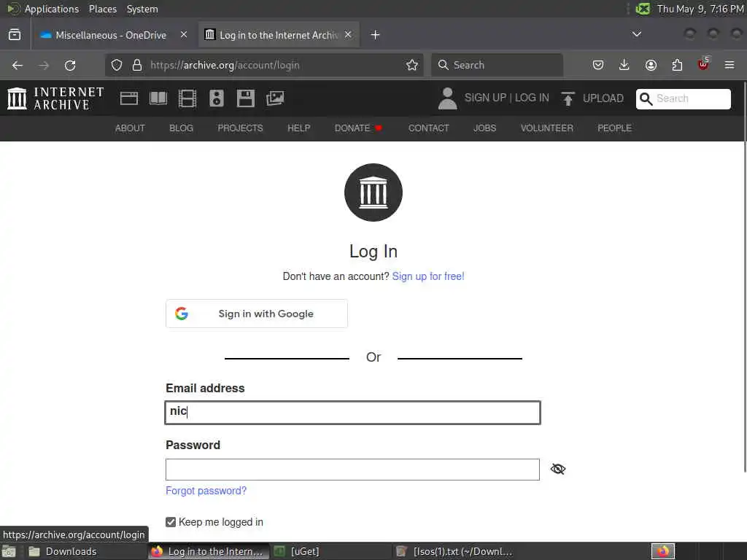Open the Firefox downloads panel
Screen dimensions: 747x560
pos(624,65)
